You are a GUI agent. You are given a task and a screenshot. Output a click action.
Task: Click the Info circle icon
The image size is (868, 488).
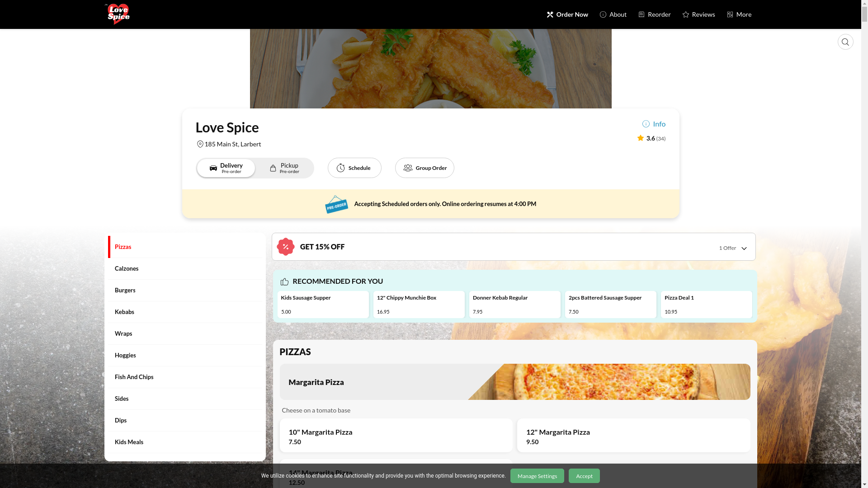(x=646, y=124)
